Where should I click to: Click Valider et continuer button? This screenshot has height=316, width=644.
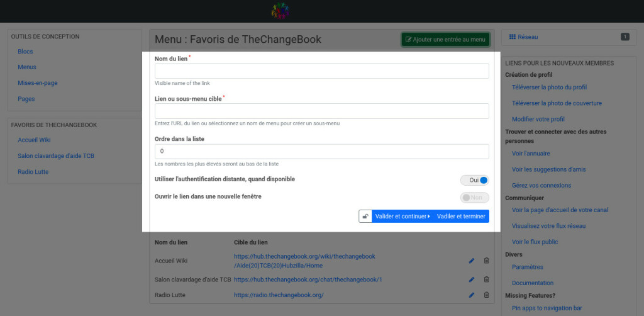point(402,216)
